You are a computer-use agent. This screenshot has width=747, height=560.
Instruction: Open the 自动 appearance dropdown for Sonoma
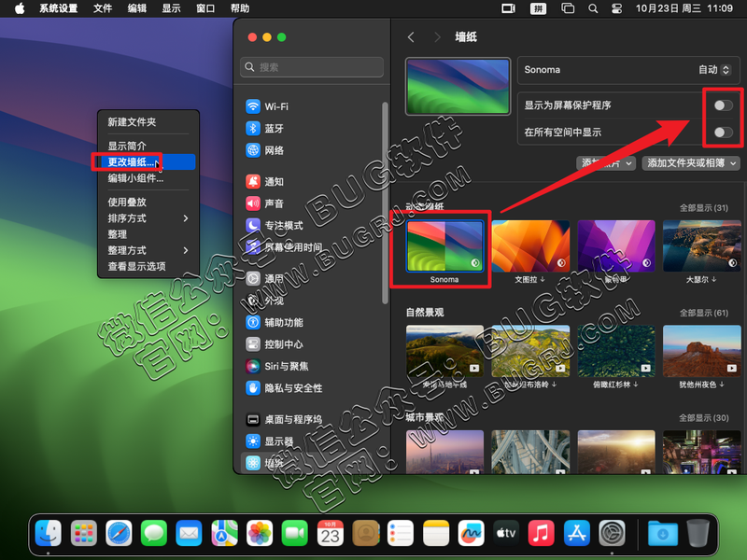(x=714, y=69)
